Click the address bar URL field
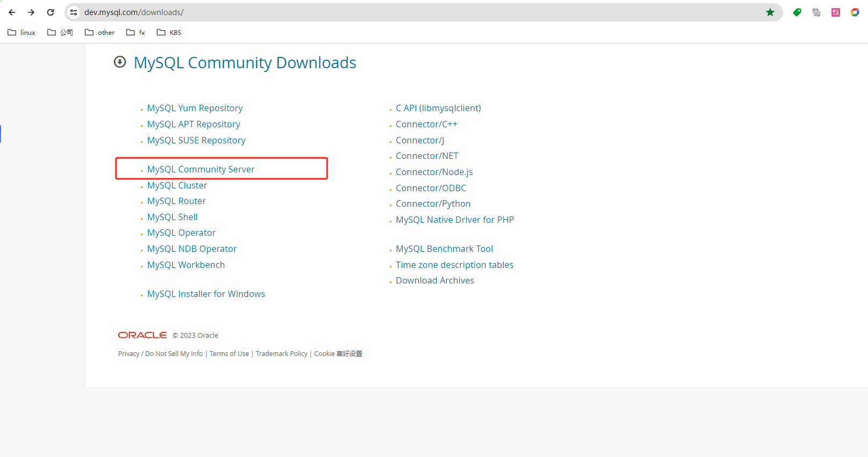Image resolution: width=868 pixels, height=457 pixels. coord(376,12)
